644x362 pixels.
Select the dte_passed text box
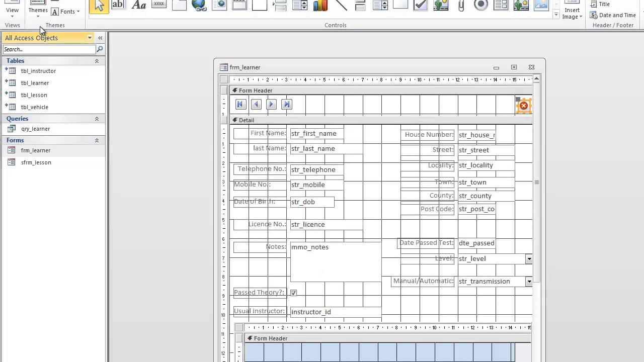(x=476, y=243)
